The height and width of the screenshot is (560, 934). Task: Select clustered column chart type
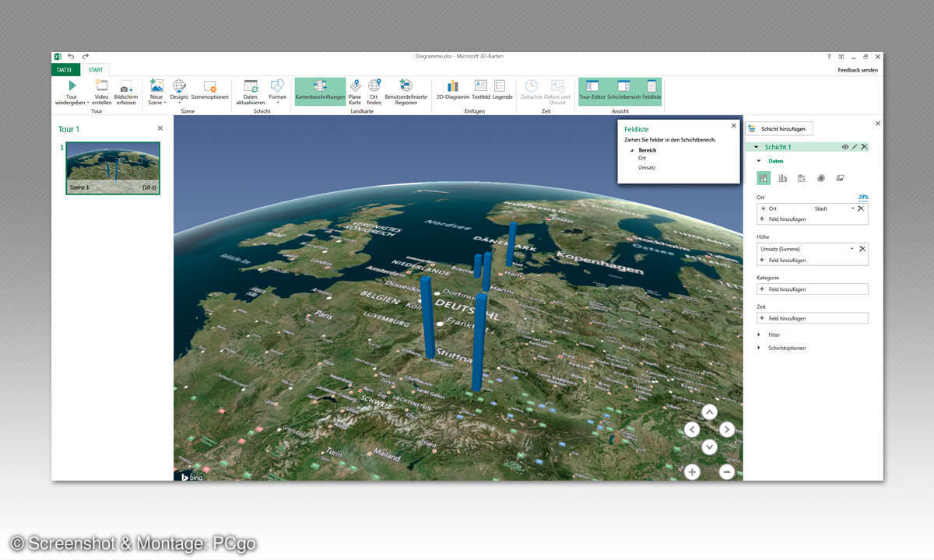[782, 178]
